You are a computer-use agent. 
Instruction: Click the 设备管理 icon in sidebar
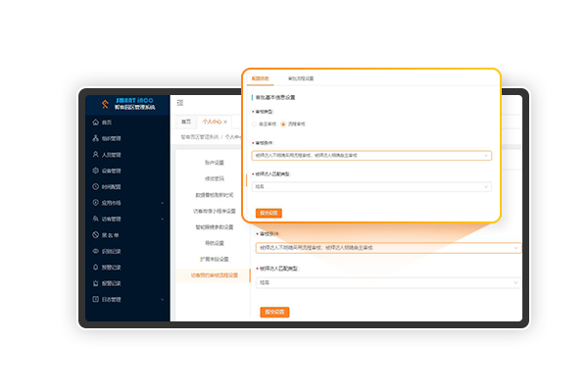click(95, 171)
